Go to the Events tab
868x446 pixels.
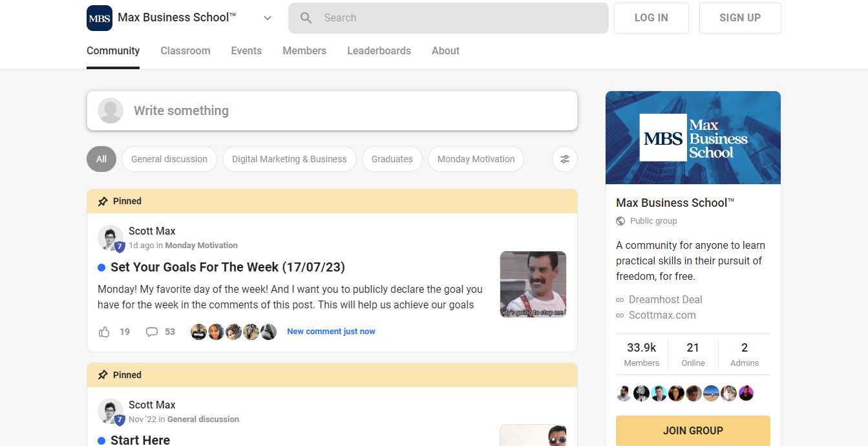click(x=246, y=51)
